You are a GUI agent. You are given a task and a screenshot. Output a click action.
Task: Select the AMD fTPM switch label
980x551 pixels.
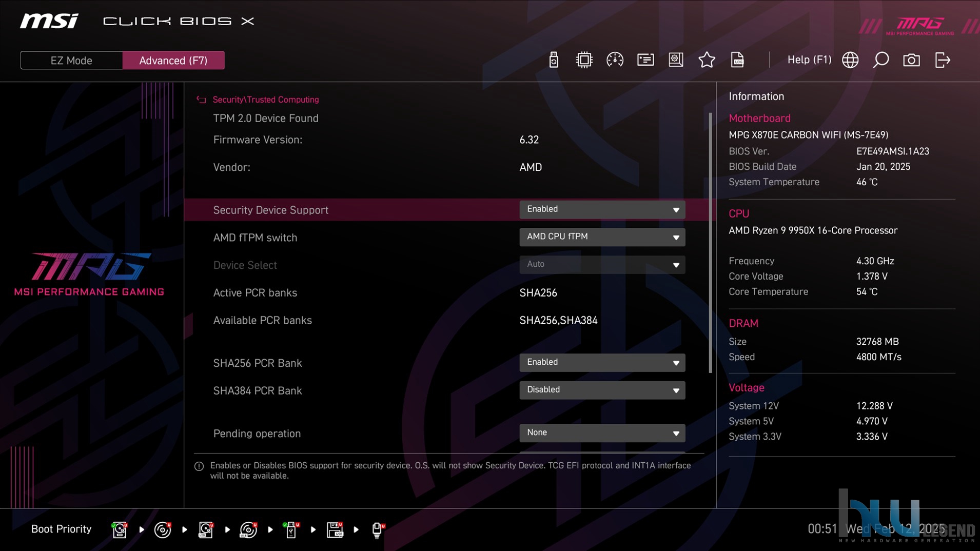coord(255,238)
